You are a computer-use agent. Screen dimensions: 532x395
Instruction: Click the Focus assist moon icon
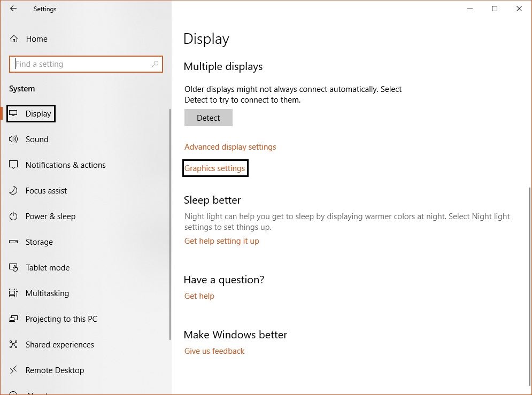[13, 190]
